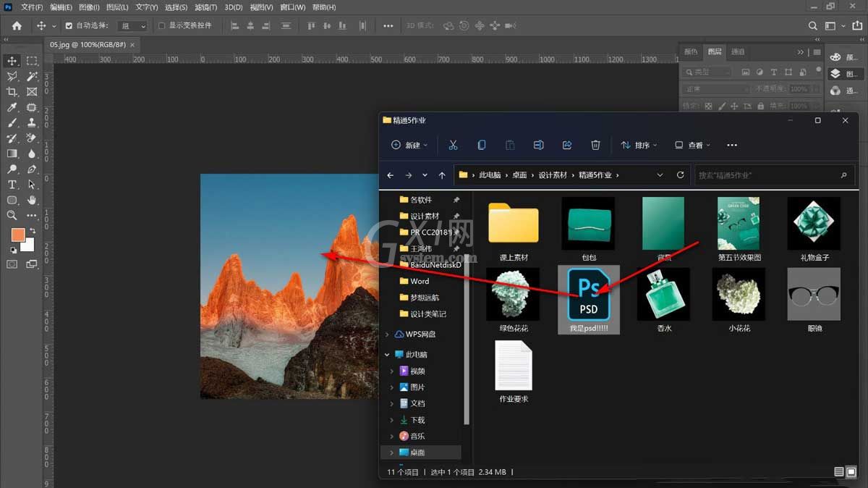Toggle 自动选择 checkbox
Screen dimensions: 868x488
69,25
